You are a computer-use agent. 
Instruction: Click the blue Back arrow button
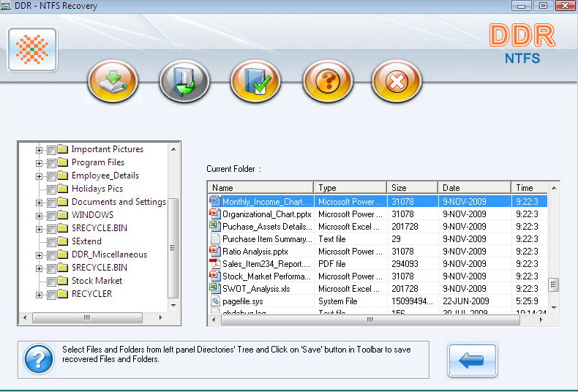click(472, 361)
